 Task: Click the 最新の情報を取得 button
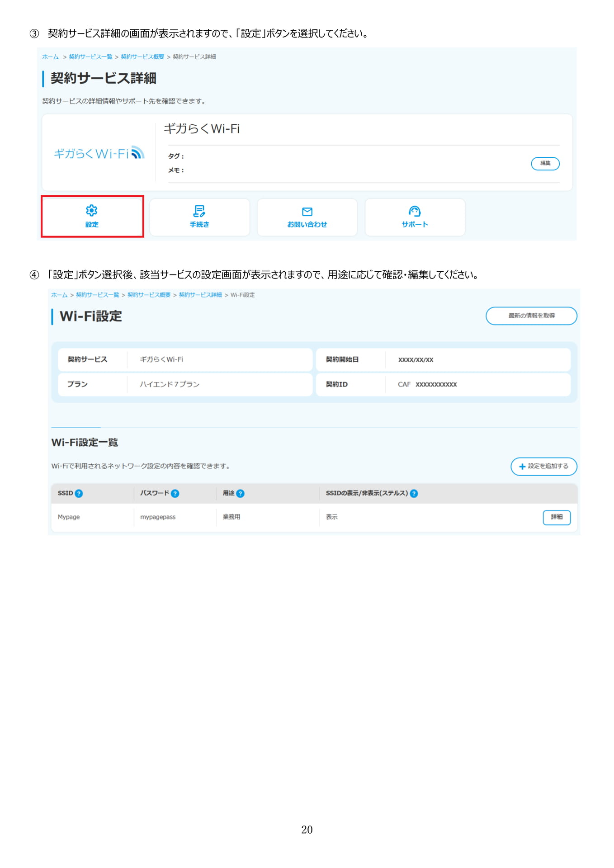tap(531, 316)
